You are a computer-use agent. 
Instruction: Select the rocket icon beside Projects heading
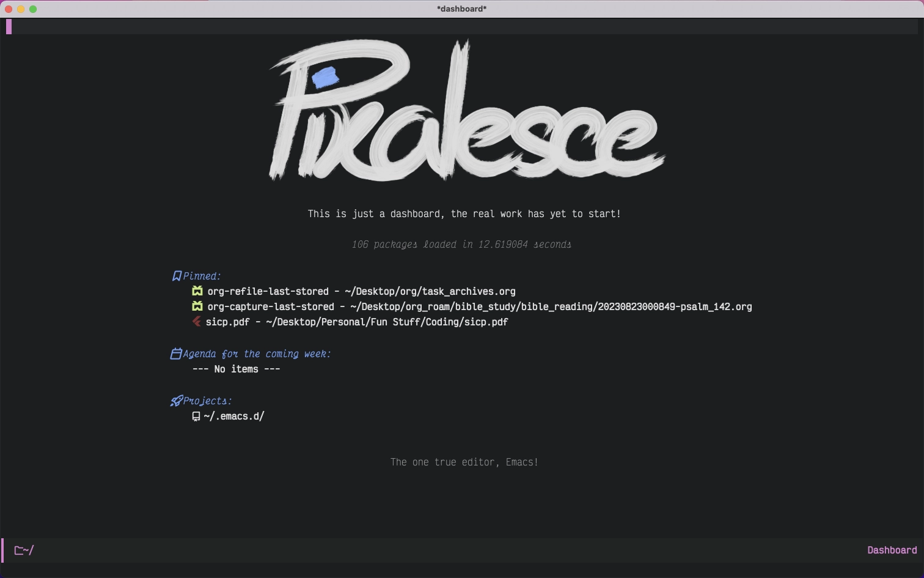(177, 401)
